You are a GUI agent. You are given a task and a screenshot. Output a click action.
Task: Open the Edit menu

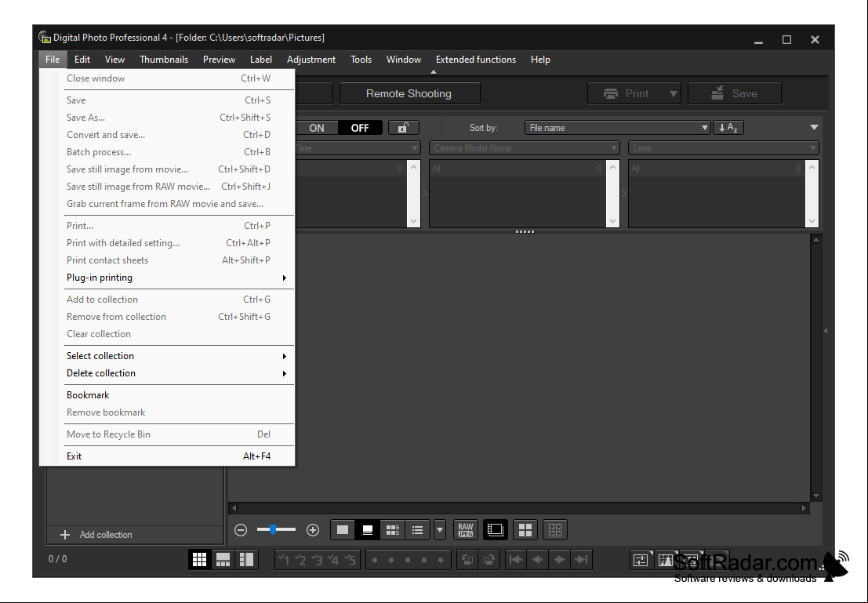pos(82,60)
